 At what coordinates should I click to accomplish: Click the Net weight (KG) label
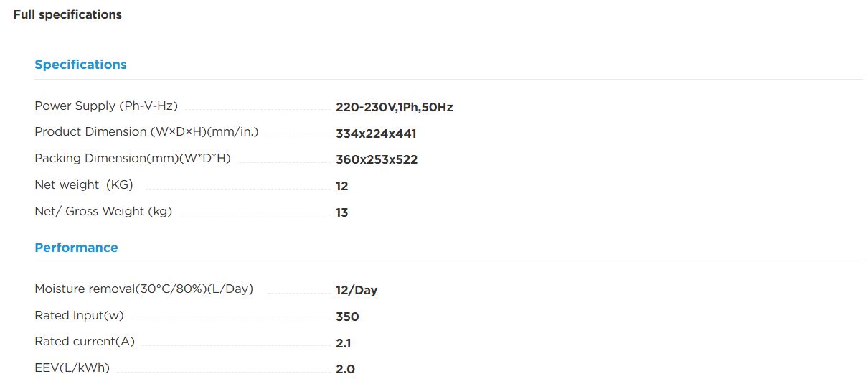pyautogui.click(x=84, y=185)
